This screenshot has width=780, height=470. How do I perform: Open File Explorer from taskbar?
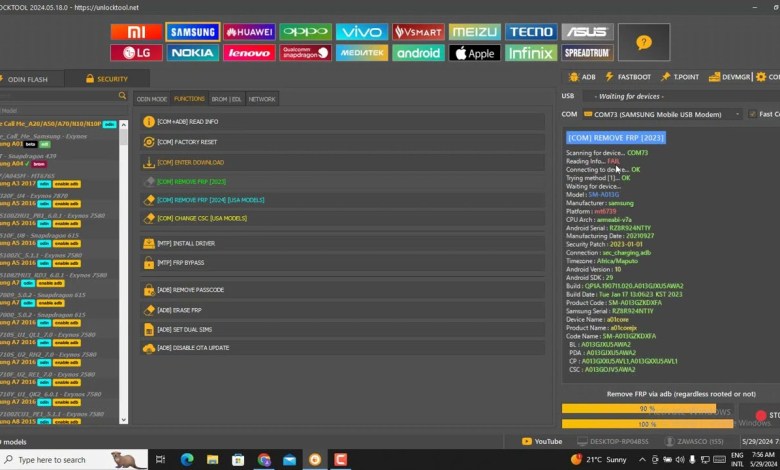[212, 460]
